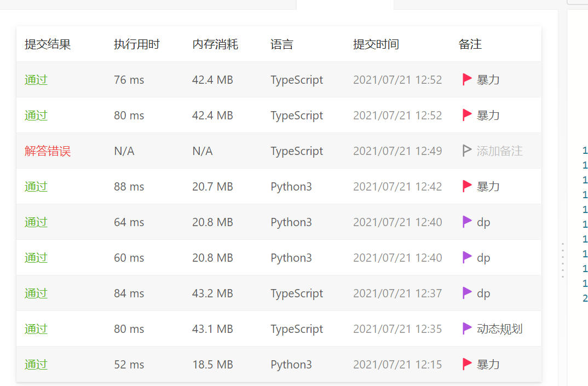Edit the 暴力 note on the 52 ms row
This screenshot has width=588, height=386.
(488, 365)
